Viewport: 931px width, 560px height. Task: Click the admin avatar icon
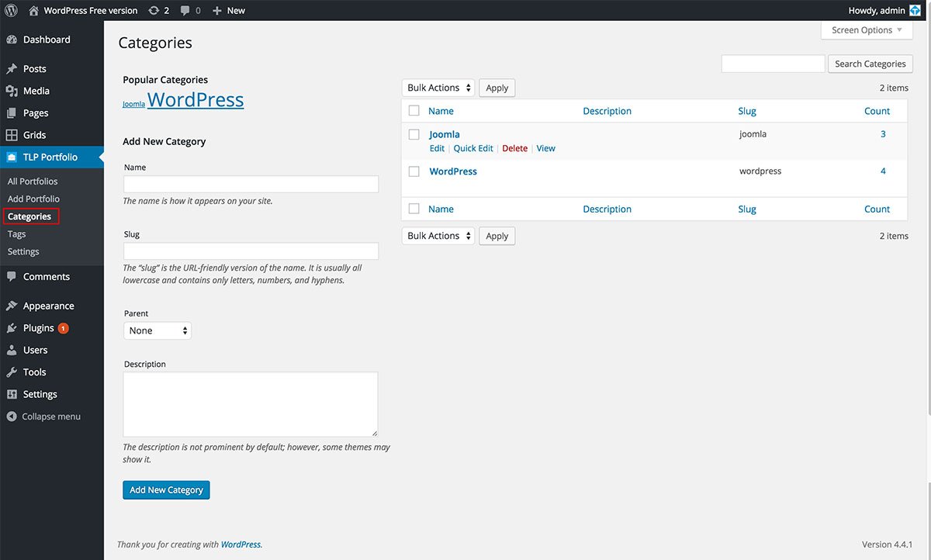(x=915, y=10)
